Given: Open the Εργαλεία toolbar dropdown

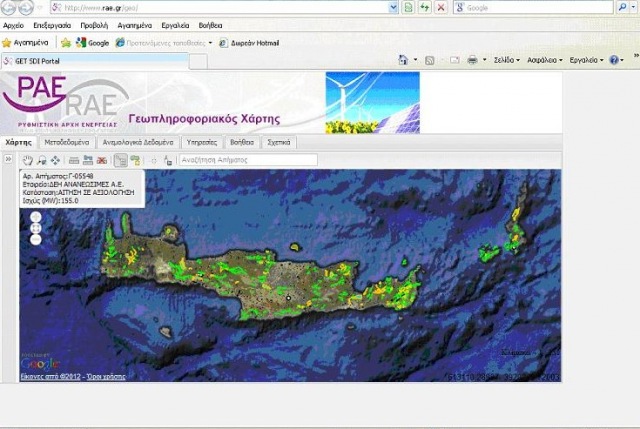Looking at the screenshot, I should (x=585, y=61).
